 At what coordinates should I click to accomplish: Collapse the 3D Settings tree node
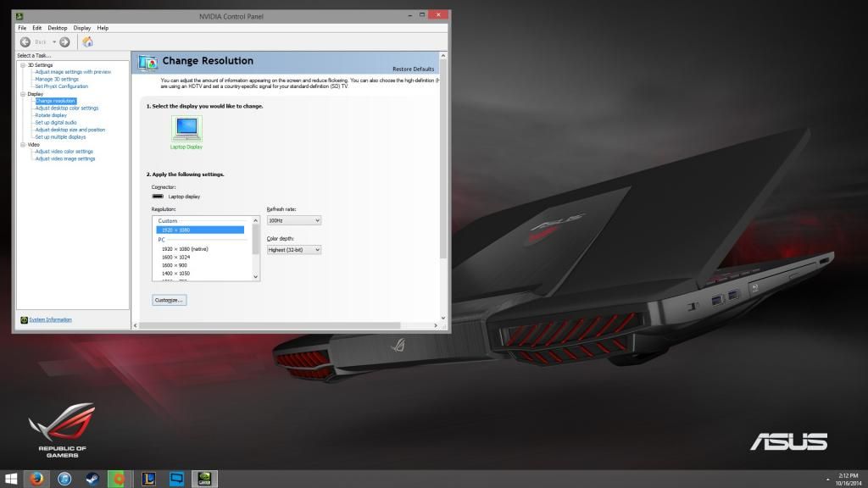pos(23,65)
